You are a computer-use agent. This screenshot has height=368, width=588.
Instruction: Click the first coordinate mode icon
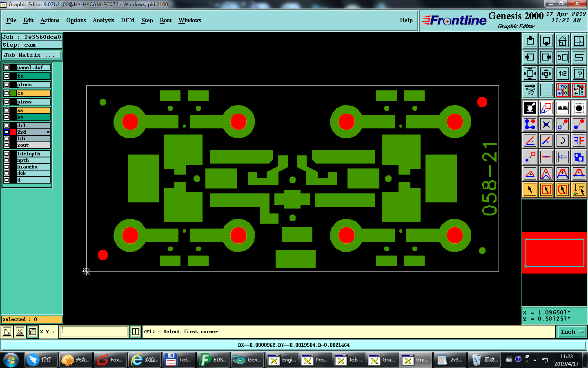coord(7,332)
